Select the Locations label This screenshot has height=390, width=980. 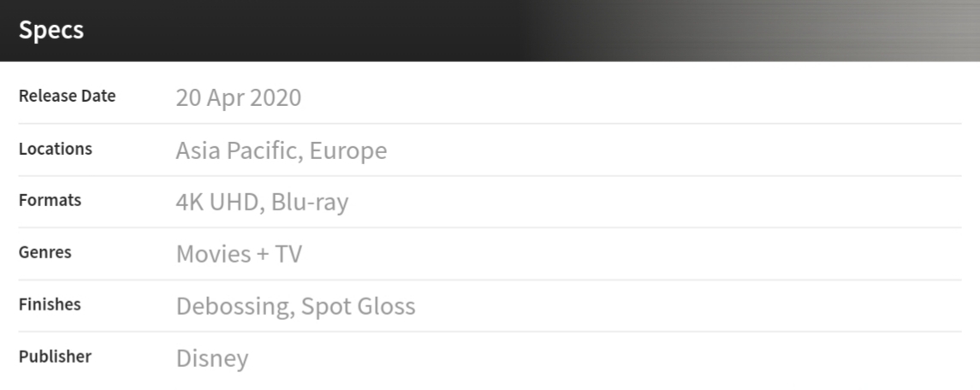click(x=55, y=149)
